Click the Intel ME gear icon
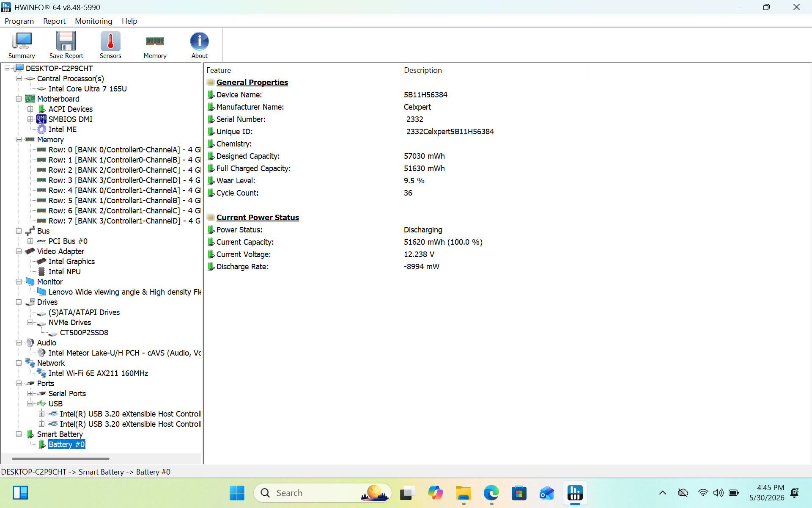The width and height of the screenshot is (812, 508). click(x=41, y=130)
